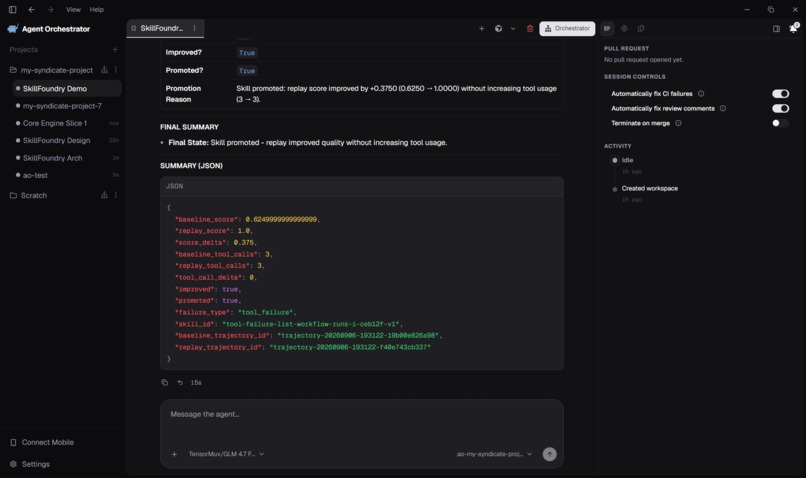Toggle Automatically fix review comments switch
This screenshot has height=478, width=806.
(x=780, y=108)
